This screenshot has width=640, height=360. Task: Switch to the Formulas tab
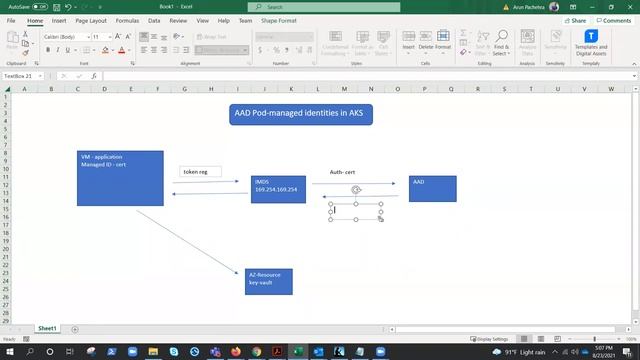127,20
